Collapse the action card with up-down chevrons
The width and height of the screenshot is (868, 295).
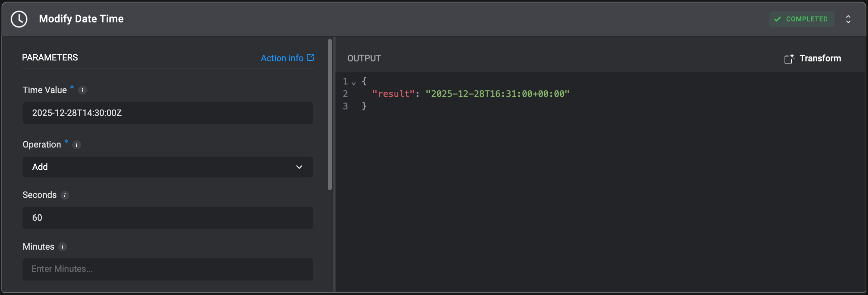pos(848,19)
